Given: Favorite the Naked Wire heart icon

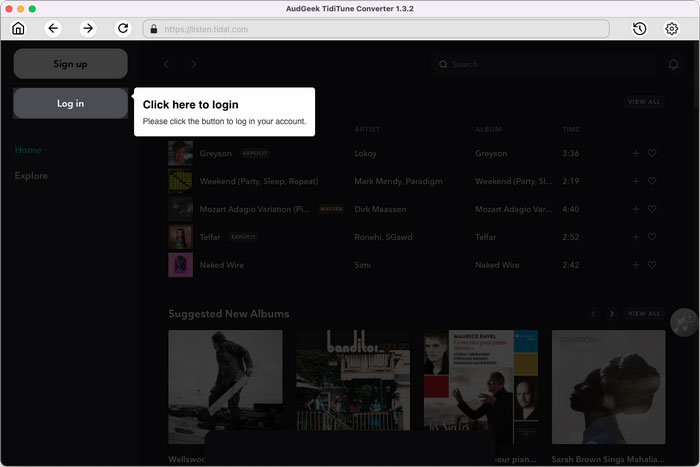Looking at the screenshot, I should click(x=652, y=265).
